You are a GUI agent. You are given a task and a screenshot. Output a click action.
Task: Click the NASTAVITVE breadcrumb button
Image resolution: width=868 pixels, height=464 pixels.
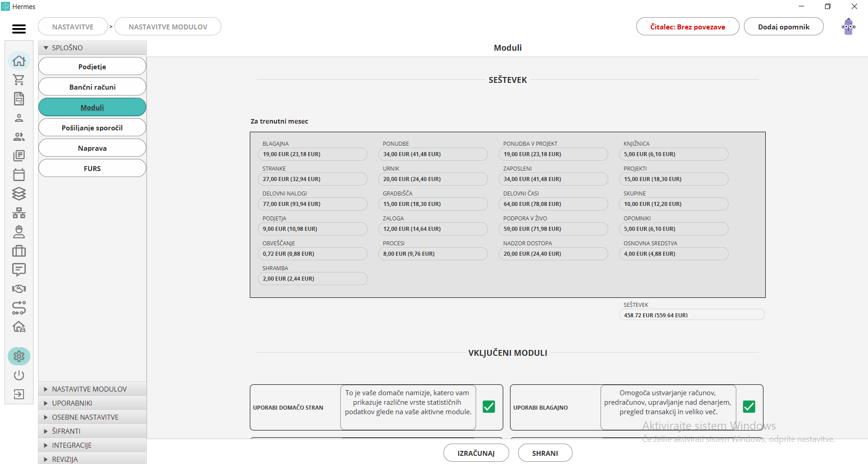73,27
